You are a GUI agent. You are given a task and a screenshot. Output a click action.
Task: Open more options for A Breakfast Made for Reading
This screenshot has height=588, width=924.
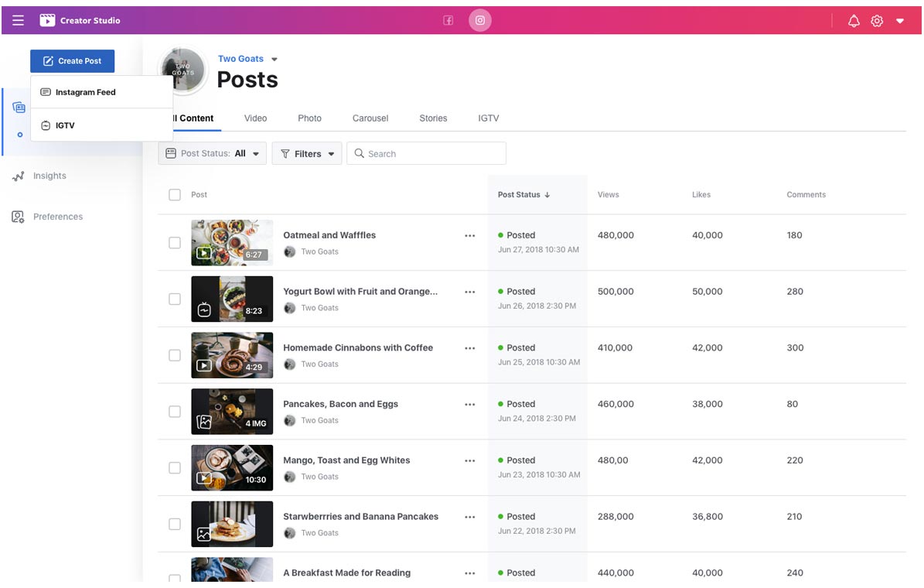tap(469, 573)
